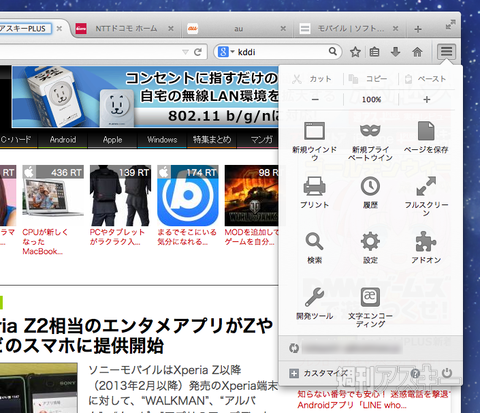
Task: Click カスタマイズ at panel bottom
Action: 319,373
